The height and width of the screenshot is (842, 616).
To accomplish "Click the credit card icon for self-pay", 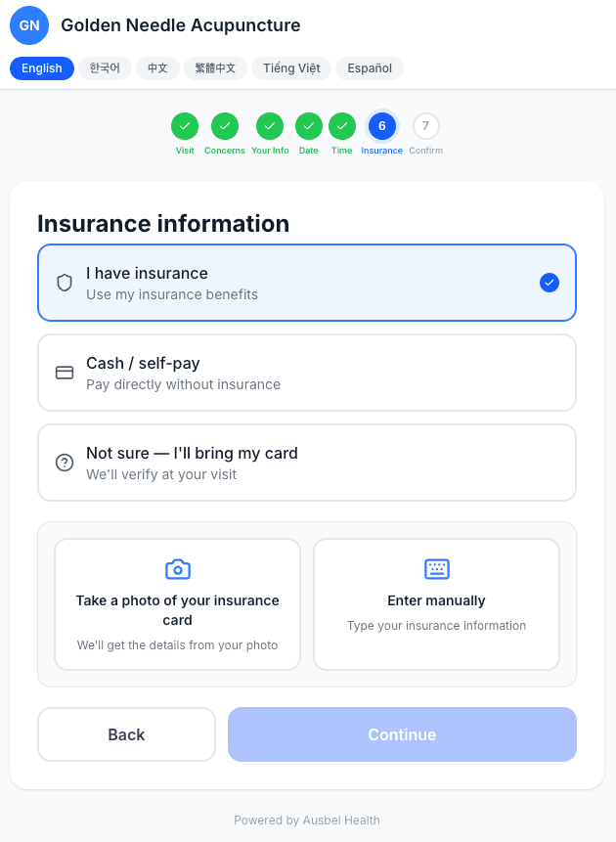I will 65,373.
